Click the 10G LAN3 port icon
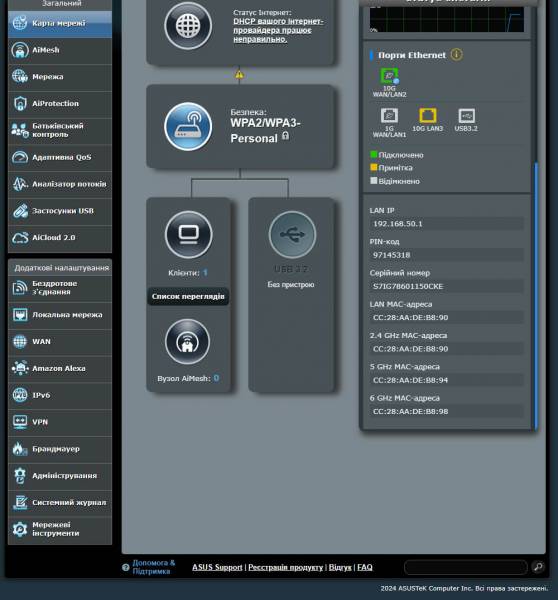 427,115
